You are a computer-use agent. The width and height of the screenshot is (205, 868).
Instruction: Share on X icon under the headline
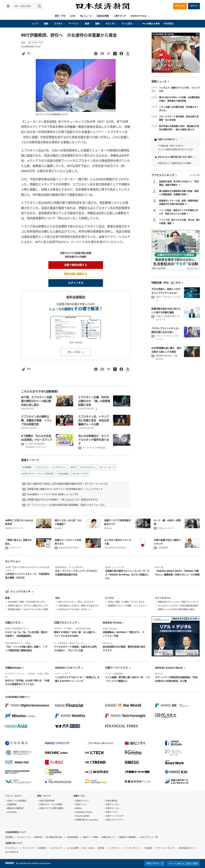(115, 54)
